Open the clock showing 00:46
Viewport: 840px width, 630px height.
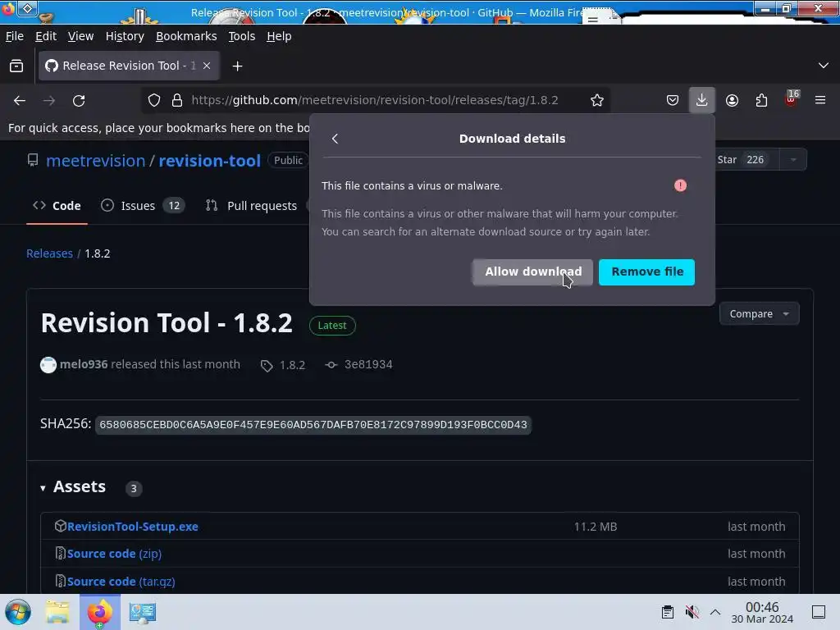click(x=762, y=612)
